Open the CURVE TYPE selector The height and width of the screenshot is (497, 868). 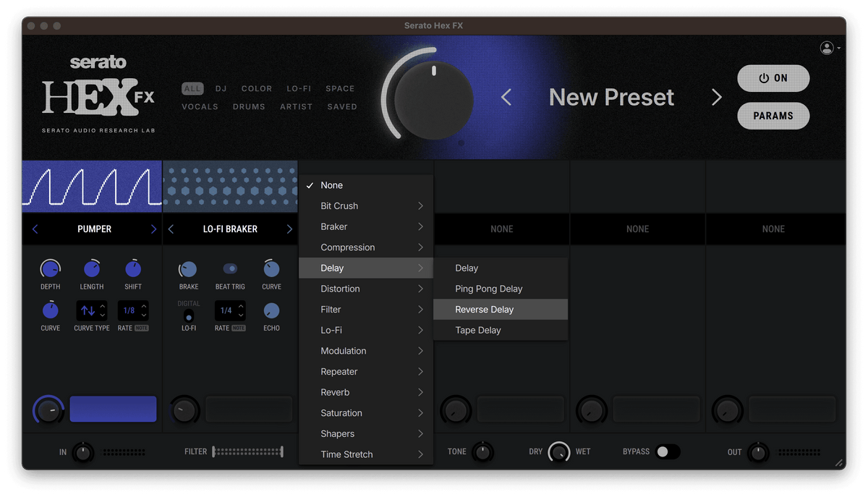coord(92,310)
